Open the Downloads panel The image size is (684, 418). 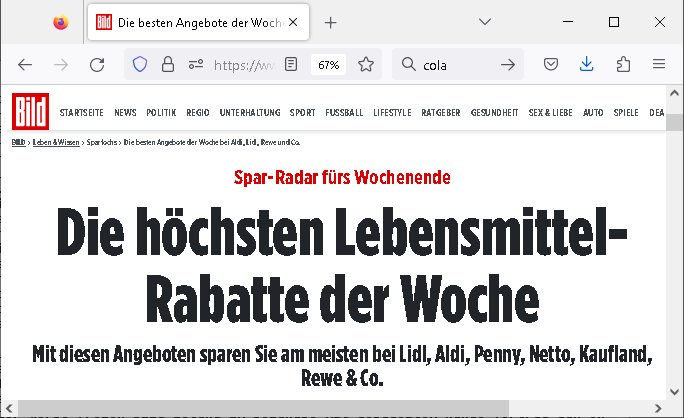(587, 64)
